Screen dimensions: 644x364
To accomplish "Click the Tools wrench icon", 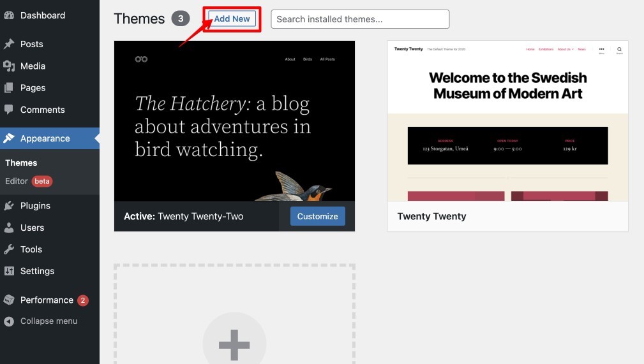I will [9, 249].
